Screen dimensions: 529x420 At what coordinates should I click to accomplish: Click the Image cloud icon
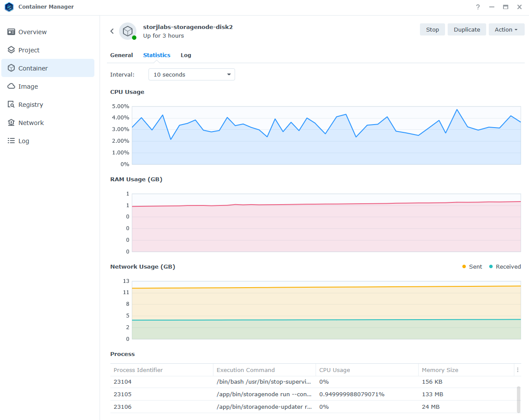pyautogui.click(x=11, y=87)
